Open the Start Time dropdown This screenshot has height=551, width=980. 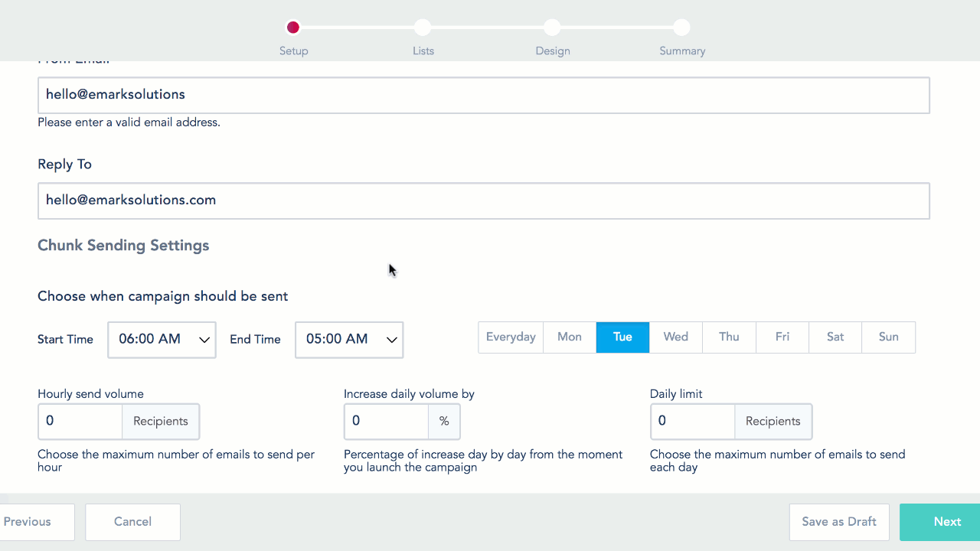coord(162,340)
